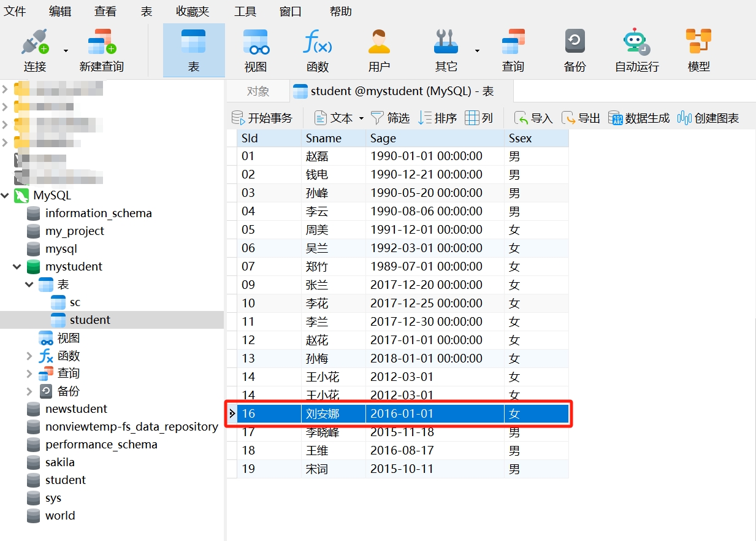
Task: Click the 用户 (Users) toolbar icon
Action: coord(379,49)
